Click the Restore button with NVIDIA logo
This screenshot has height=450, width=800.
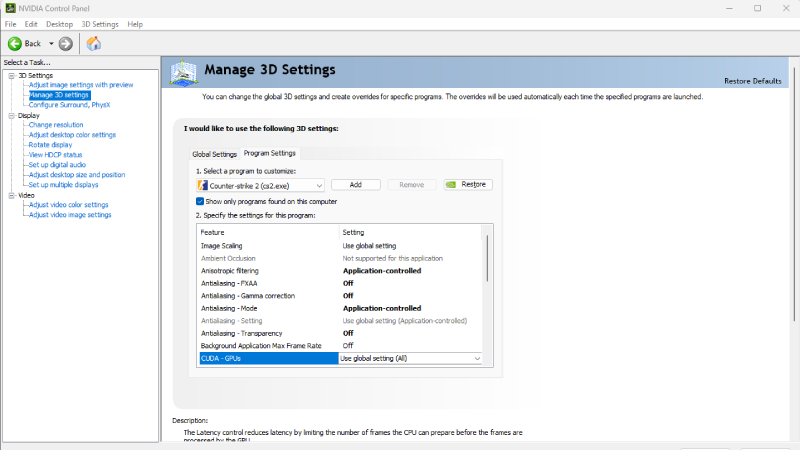(468, 184)
